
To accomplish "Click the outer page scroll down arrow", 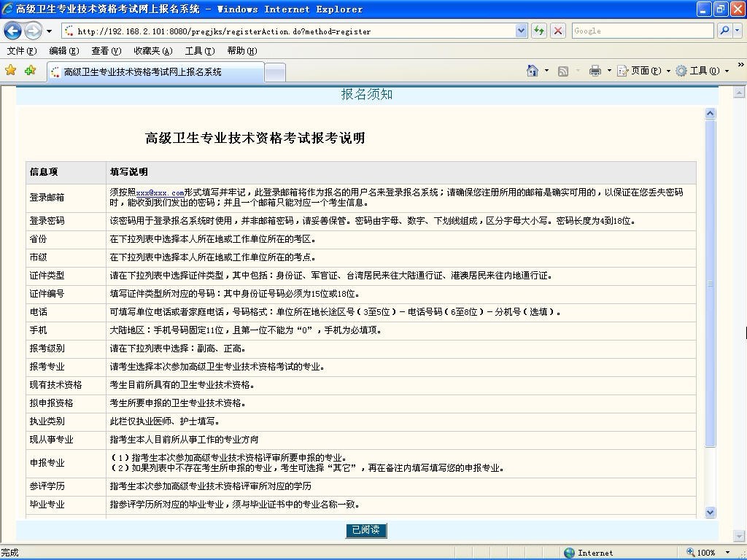I will tap(739, 536).
